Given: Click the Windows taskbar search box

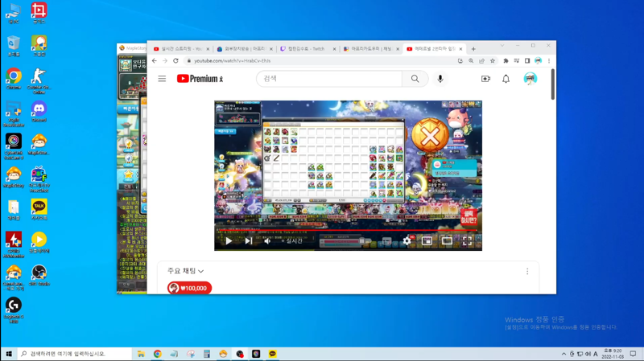Looking at the screenshot, I should tap(74, 354).
